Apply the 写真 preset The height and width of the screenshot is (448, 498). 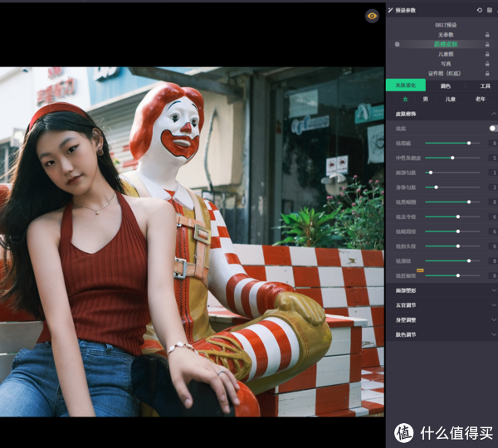tap(446, 64)
